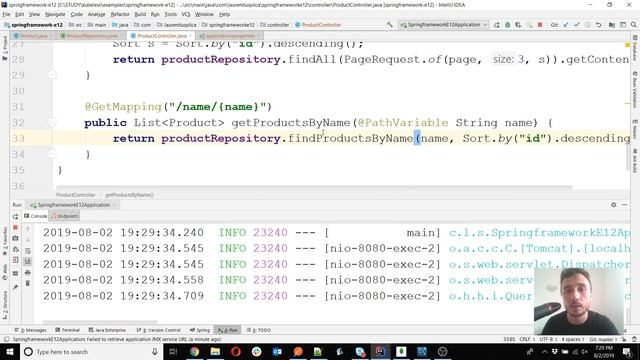Click the getProductsByName breadcrumb below editor
Viewport: 640px width, 360px height.
[129, 195]
